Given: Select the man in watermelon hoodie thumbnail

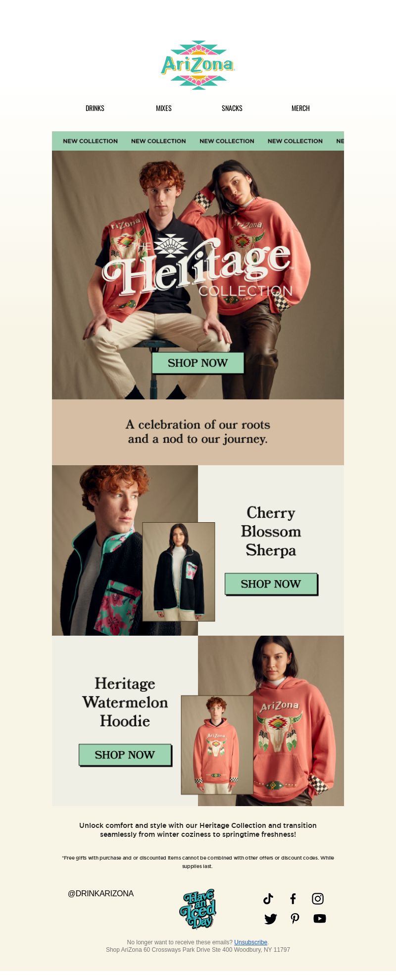Looking at the screenshot, I should coord(217,745).
